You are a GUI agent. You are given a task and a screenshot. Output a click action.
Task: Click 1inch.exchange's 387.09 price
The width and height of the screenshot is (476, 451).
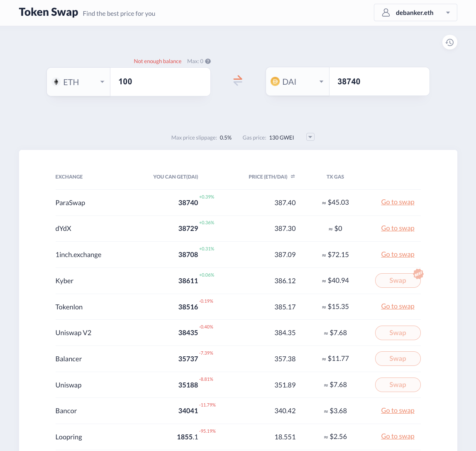[x=285, y=255]
